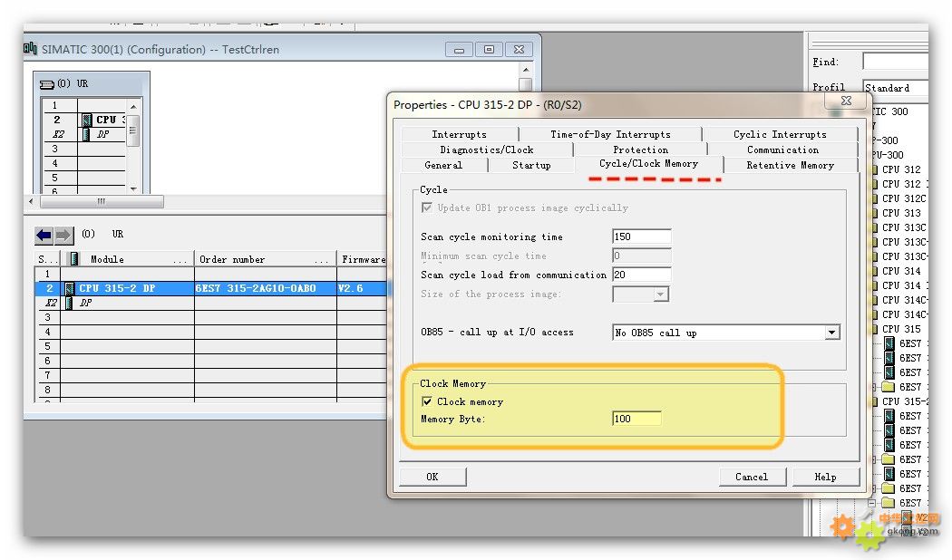Open the Profile Standard dropdown in catalog

pyautogui.click(x=896, y=88)
